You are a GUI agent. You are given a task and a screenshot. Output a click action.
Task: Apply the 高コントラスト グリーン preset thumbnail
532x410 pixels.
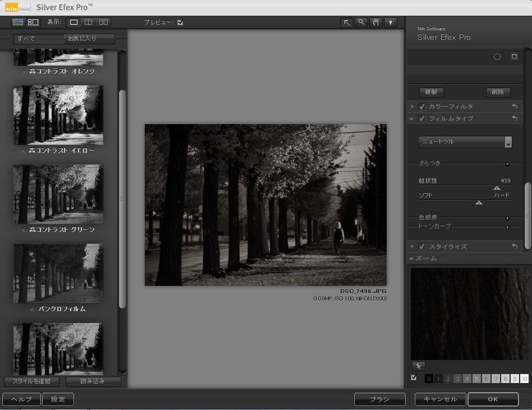[58, 194]
